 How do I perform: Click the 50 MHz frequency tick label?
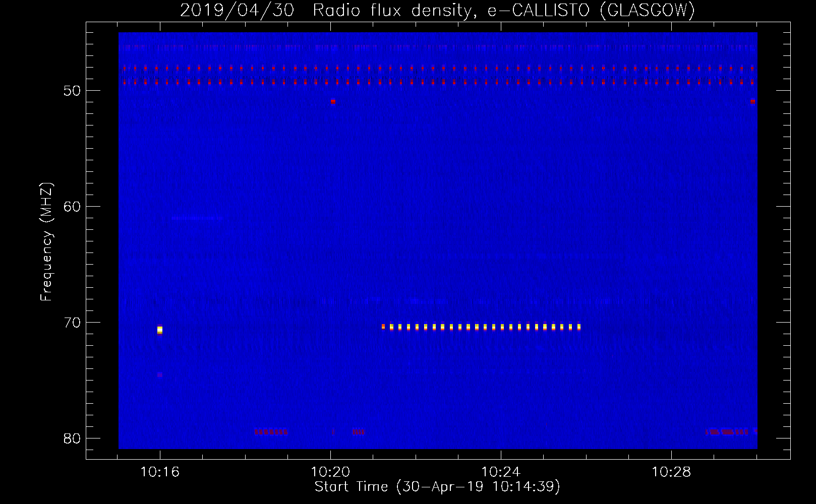pos(72,91)
